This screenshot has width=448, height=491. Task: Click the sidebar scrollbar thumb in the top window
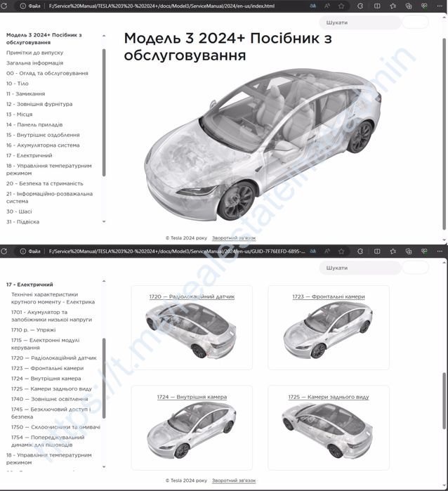[x=104, y=112]
